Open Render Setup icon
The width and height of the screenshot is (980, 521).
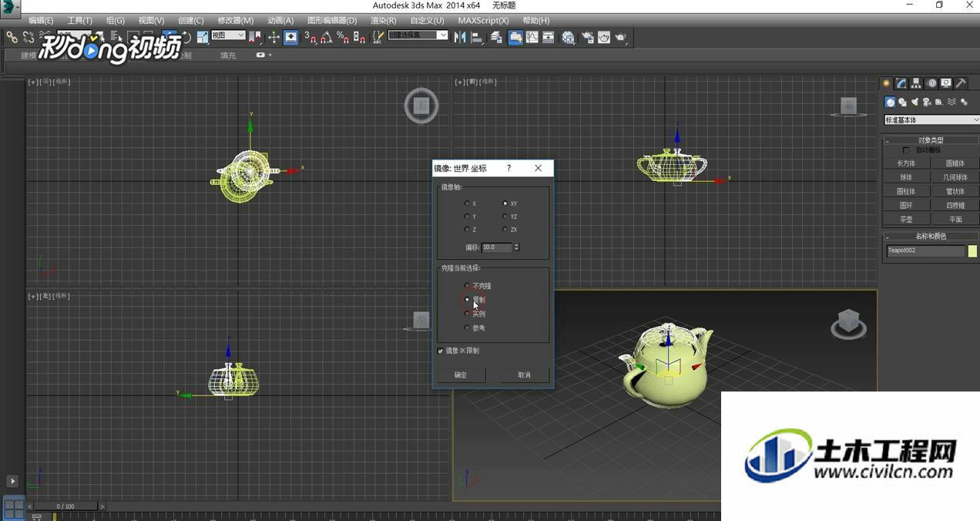(x=587, y=37)
